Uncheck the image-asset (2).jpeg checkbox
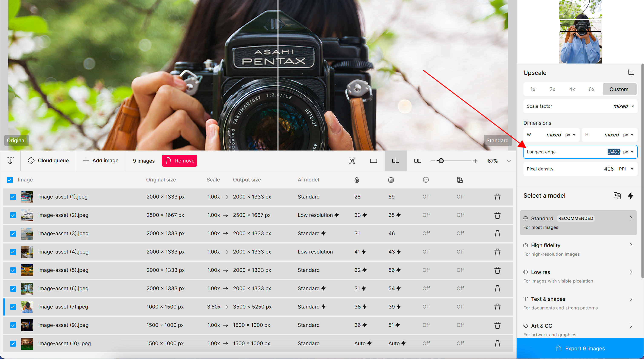Viewport: 644px width, 359px height. 13,215
